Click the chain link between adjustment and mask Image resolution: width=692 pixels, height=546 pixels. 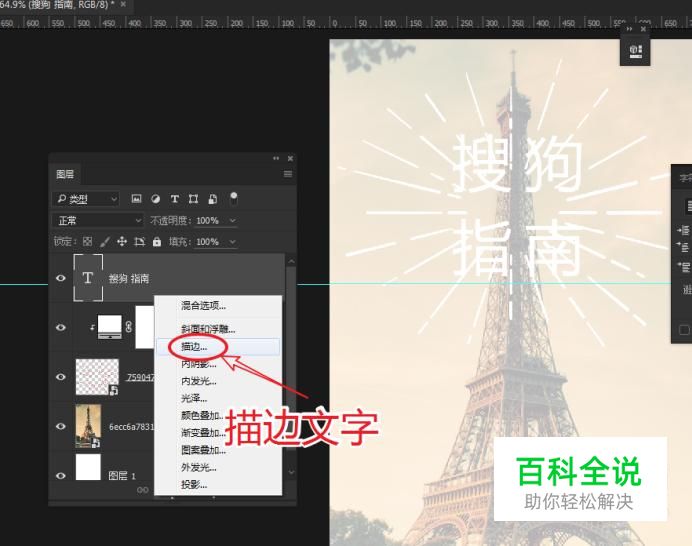(128, 327)
